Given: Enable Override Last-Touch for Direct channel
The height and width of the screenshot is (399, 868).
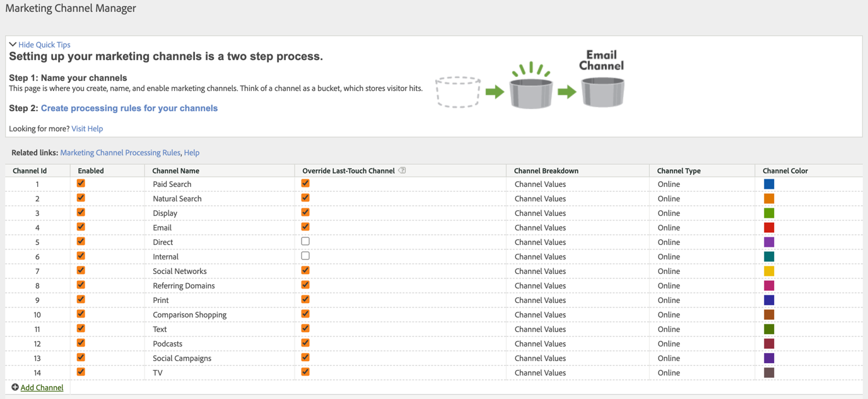Looking at the screenshot, I should point(305,242).
